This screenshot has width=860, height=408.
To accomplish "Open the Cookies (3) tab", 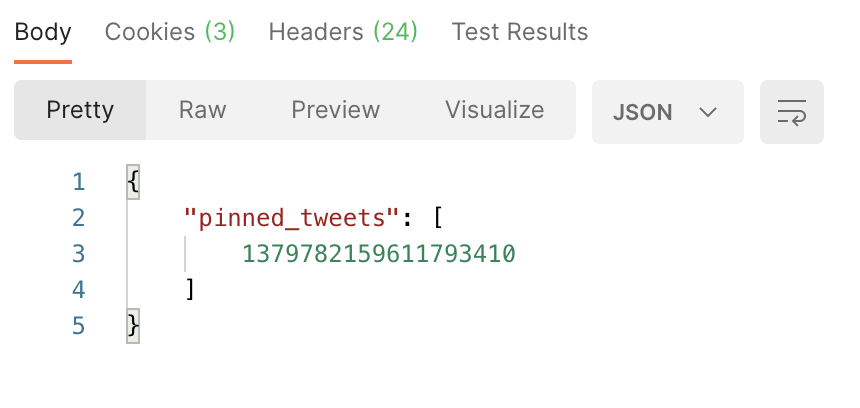I will (x=169, y=32).
